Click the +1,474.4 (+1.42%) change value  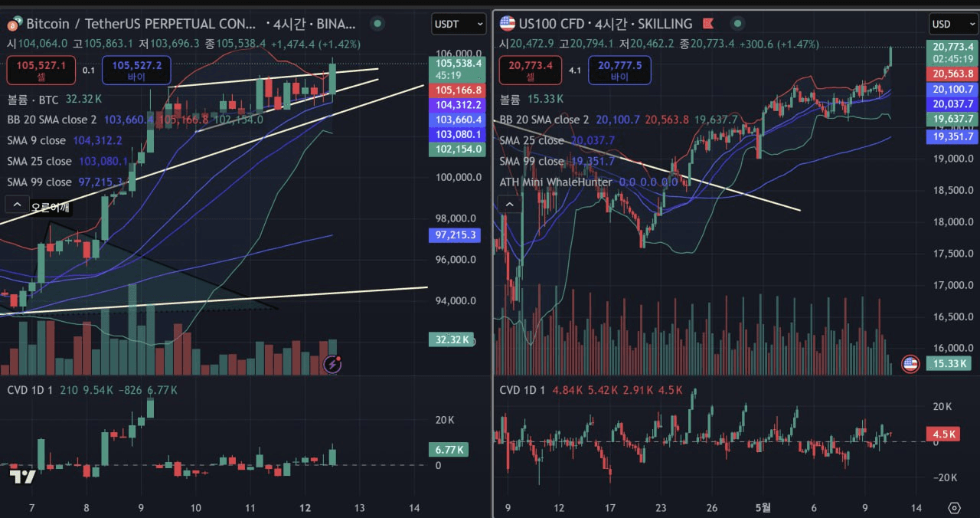pyautogui.click(x=315, y=44)
